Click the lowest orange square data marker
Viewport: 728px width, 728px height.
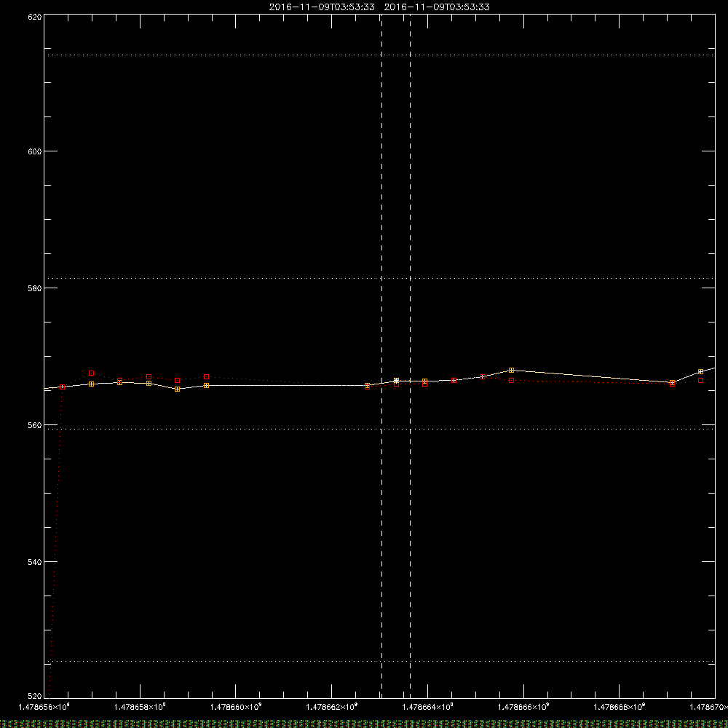178,389
